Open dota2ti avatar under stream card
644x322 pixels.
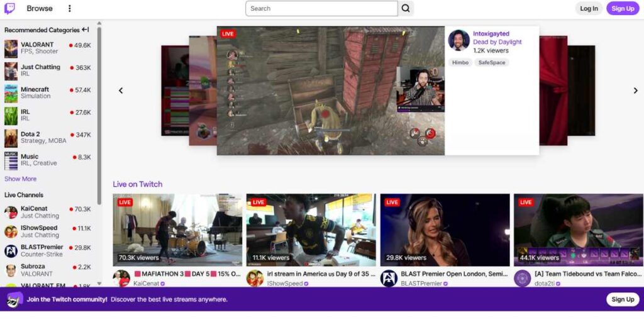[522, 278]
